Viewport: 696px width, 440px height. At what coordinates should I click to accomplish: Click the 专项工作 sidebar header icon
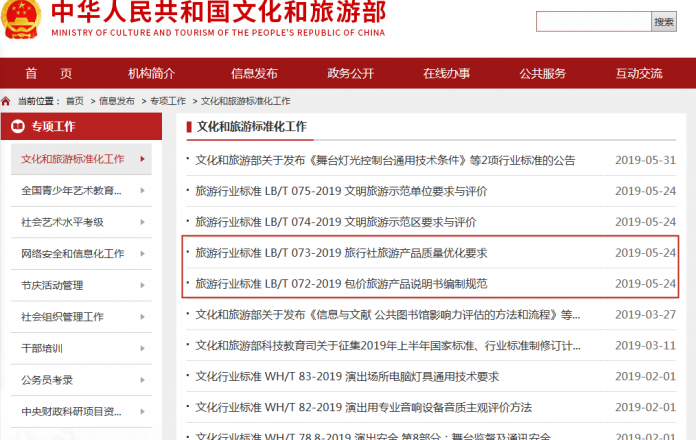18,127
